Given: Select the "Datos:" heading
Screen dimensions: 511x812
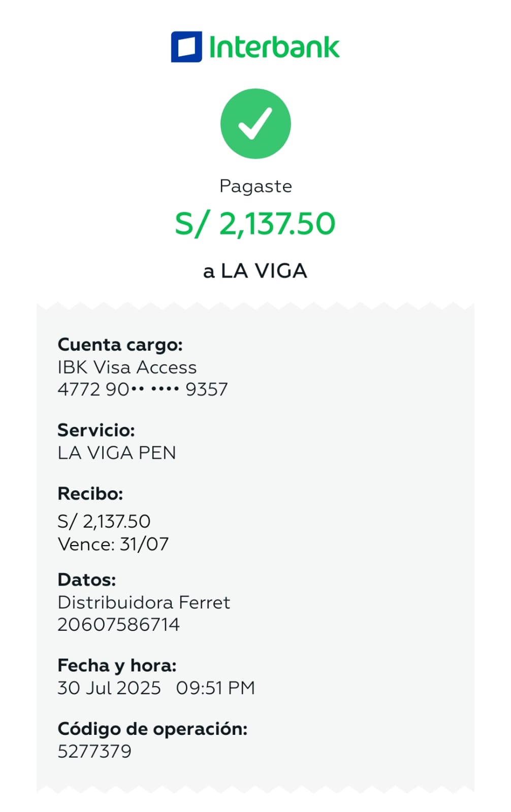Looking at the screenshot, I should 87,580.
